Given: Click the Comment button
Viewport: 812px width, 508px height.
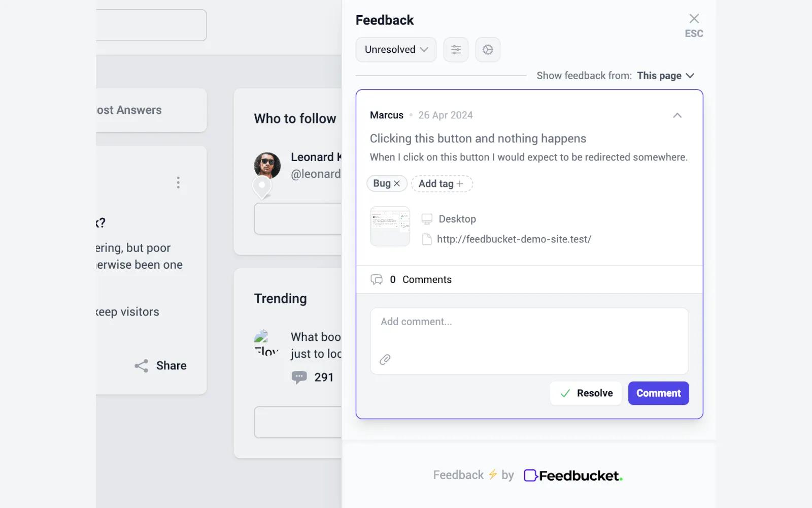Looking at the screenshot, I should click(658, 393).
